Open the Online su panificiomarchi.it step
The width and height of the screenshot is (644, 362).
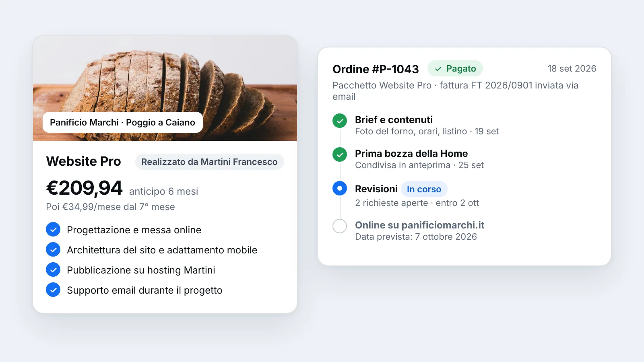(419, 225)
